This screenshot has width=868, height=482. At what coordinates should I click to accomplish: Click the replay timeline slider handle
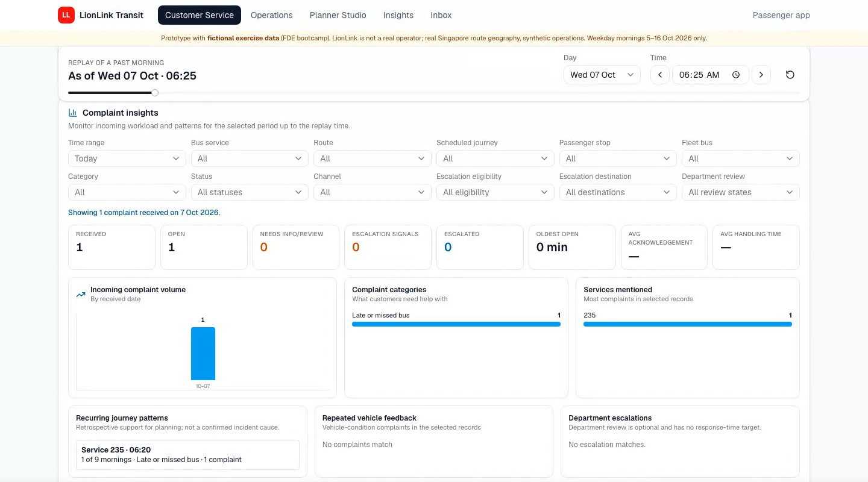coord(155,93)
